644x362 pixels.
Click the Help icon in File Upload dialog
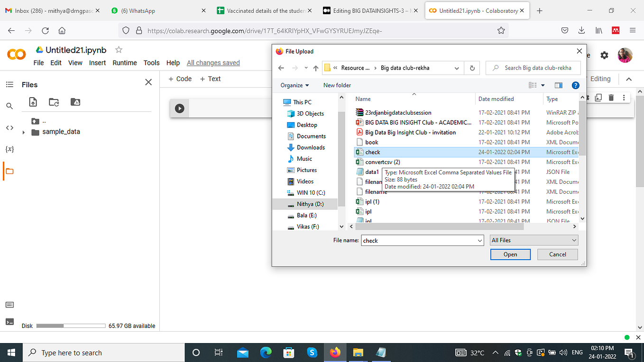coord(575,85)
